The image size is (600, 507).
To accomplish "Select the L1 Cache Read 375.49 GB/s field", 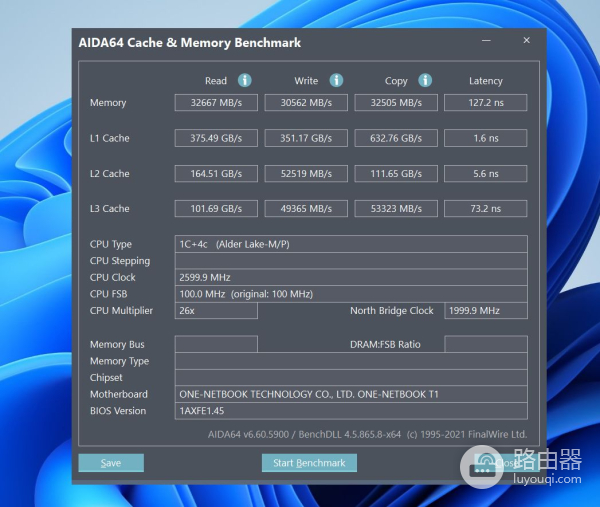I will (216, 138).
